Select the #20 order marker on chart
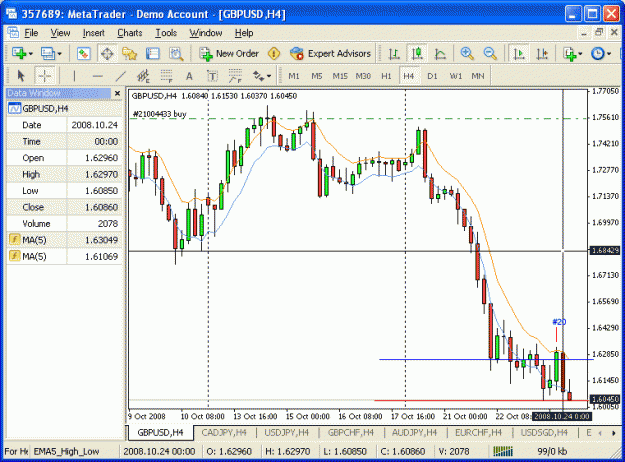The width and height of the screenshot is (625, 462). pos(559,322)
